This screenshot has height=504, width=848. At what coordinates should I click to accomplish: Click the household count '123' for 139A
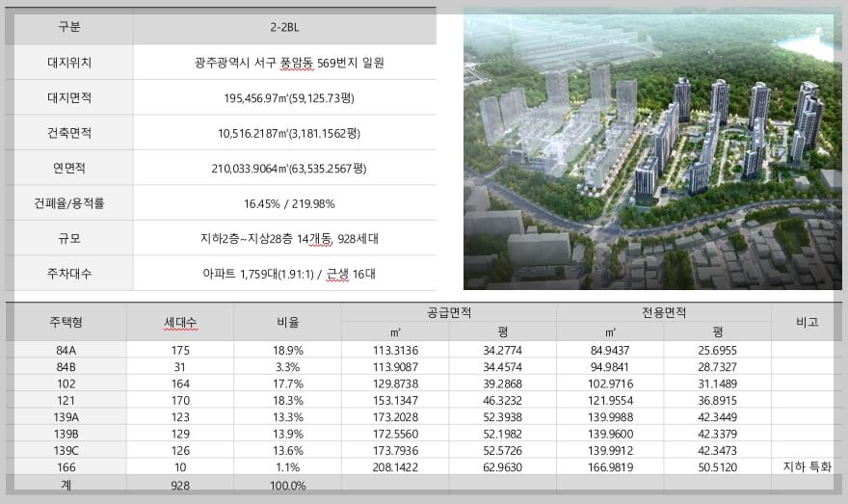pos(180,417)
